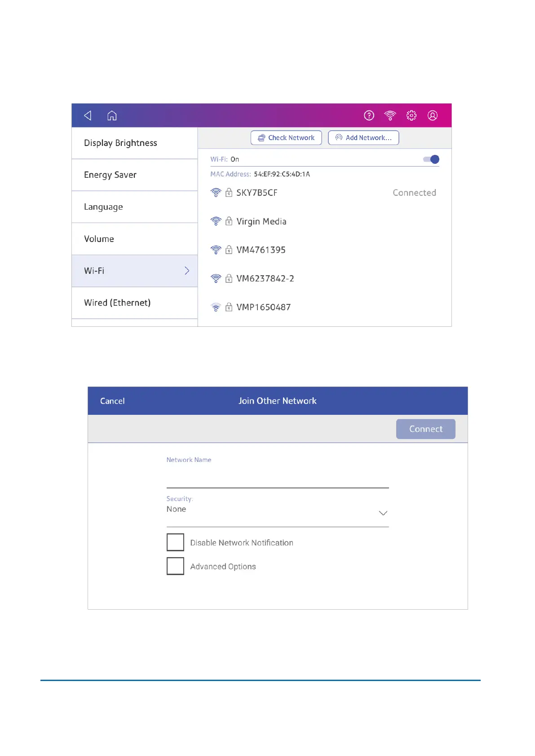Click the lock icon beside Virgin Media
Viewport: 535px width, 756px height.
pos(229,221)
